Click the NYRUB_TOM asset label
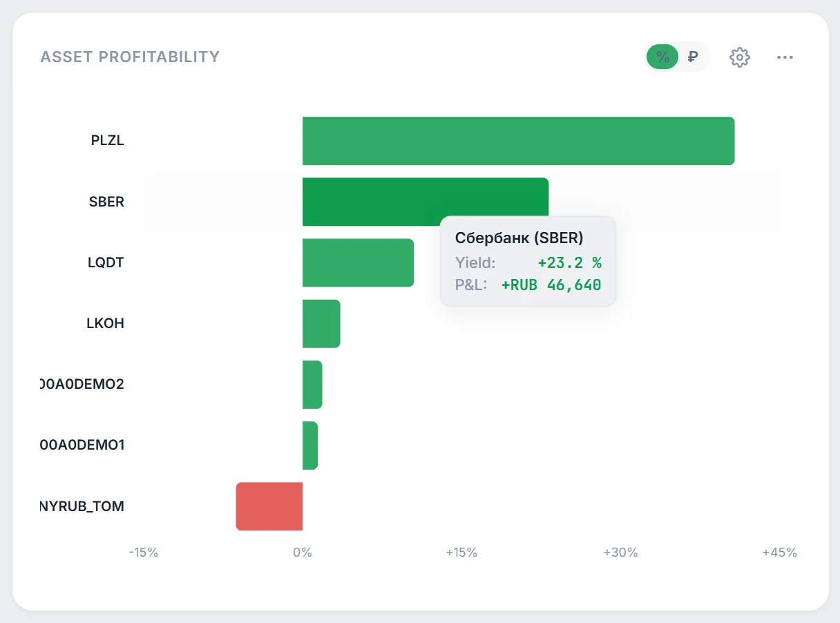This screenshot has height=623, width=840. [x=82, y=506]
